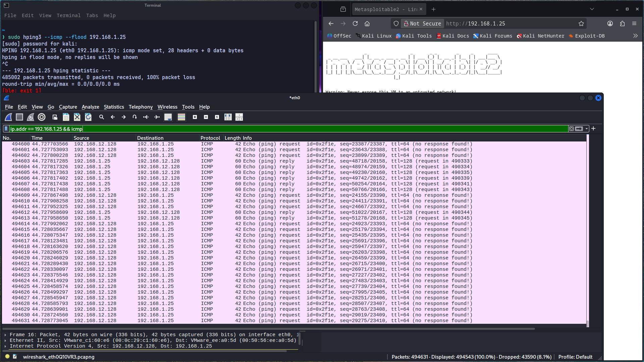Open the Kali Docs bookmark
Image resolution: width=644 pixels, height=362 pixels.
(452, 36)
